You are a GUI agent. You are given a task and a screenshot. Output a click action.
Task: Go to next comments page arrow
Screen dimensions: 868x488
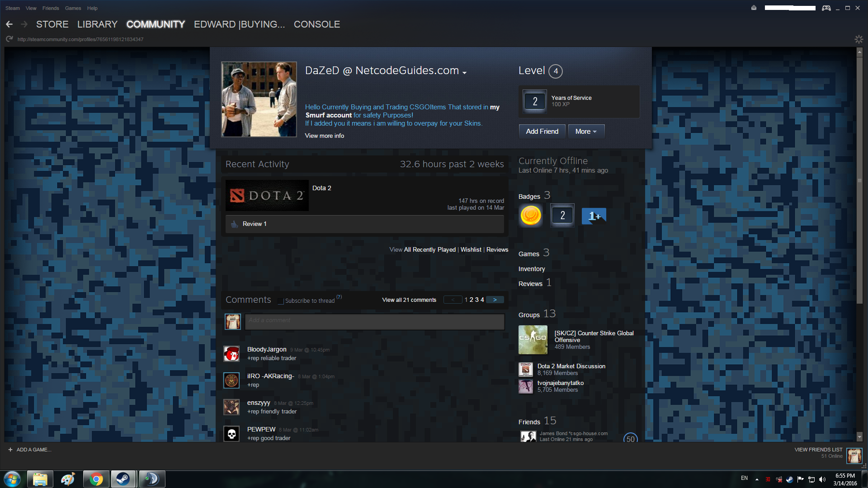point(495,300)
